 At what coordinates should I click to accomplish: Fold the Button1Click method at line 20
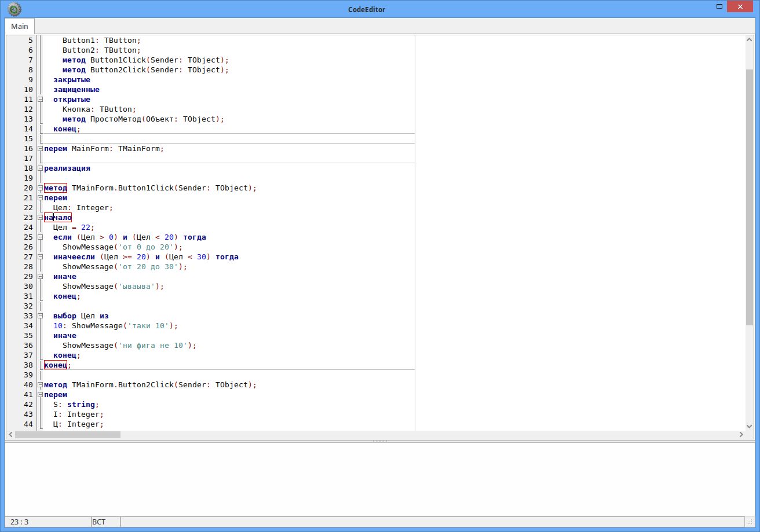(40, 188)
